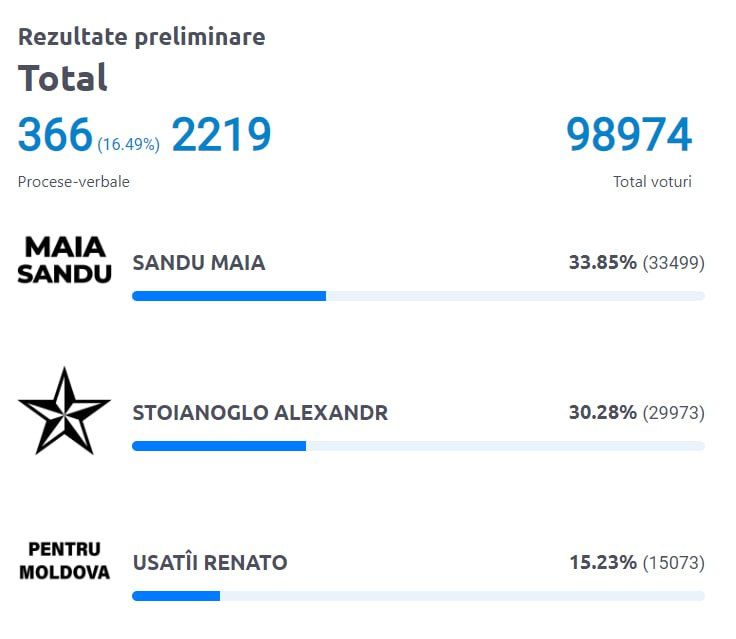Click the 2219 total reports number
736x639 pixels.
click(221, 135)
